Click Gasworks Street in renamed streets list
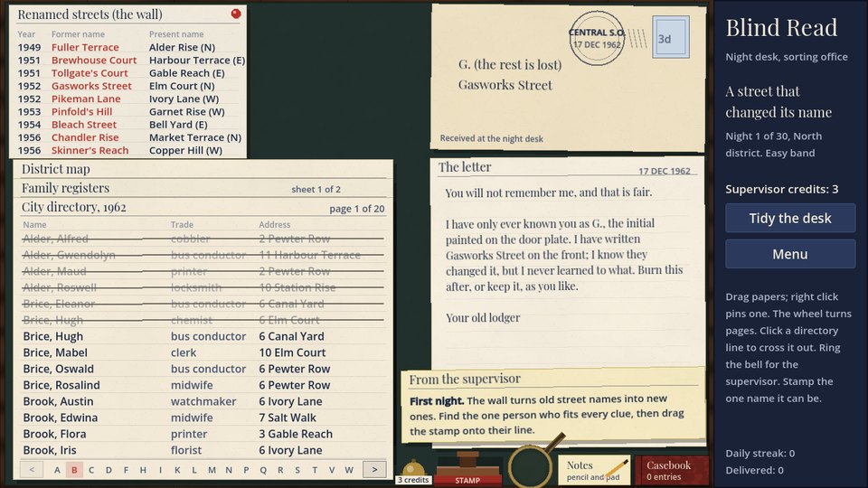 pyautogui.click(x=91, y=86)
